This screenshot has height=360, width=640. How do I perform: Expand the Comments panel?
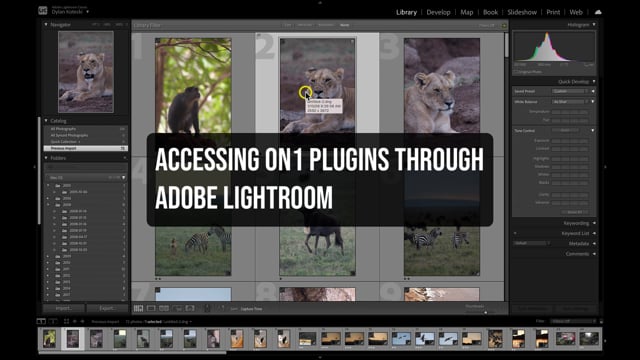(x=594, y=254)
